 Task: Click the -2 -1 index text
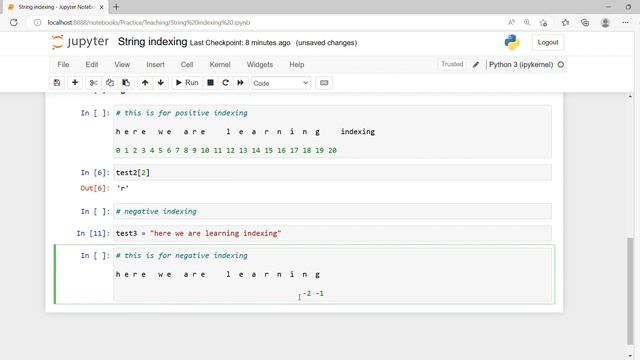[x=313, y=293]
